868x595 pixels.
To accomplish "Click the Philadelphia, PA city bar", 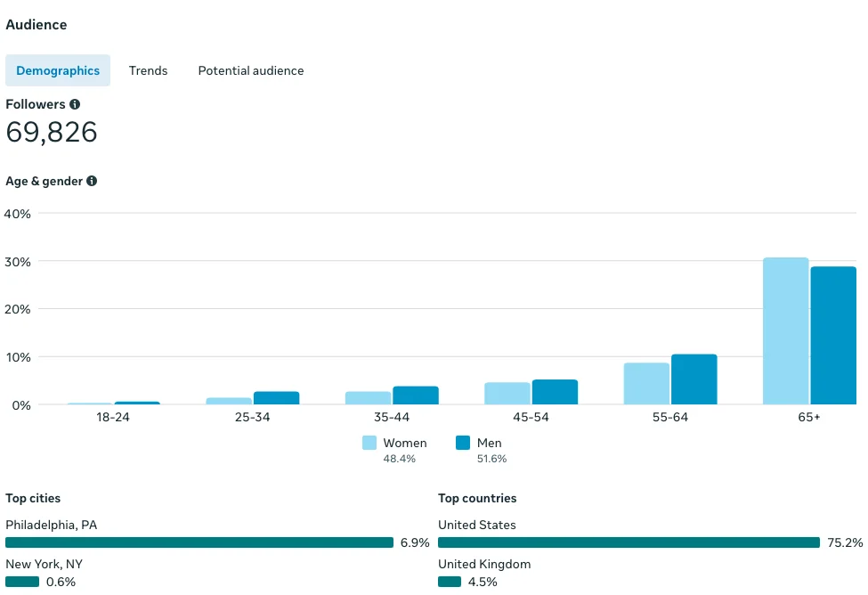I will (199, 542).
